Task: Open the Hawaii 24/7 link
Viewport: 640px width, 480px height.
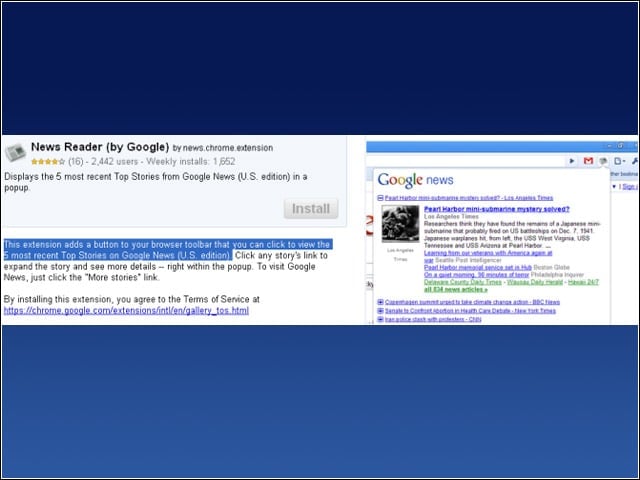Action: 583,282
